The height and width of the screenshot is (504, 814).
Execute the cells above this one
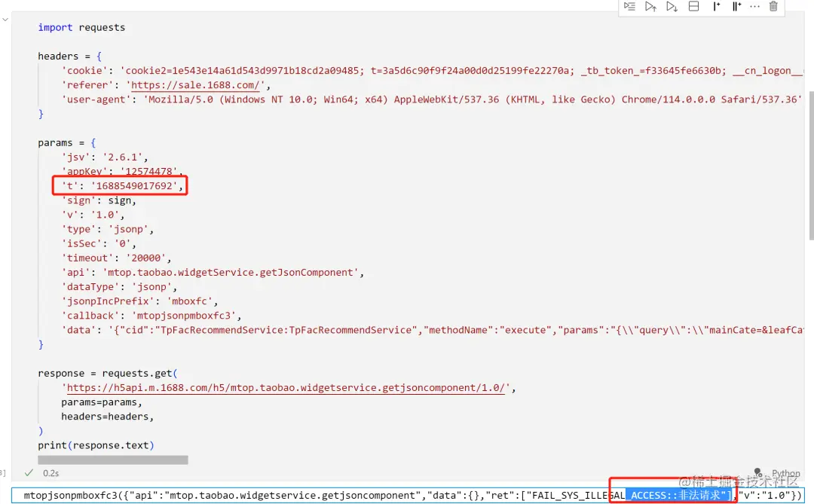[650, 7]
